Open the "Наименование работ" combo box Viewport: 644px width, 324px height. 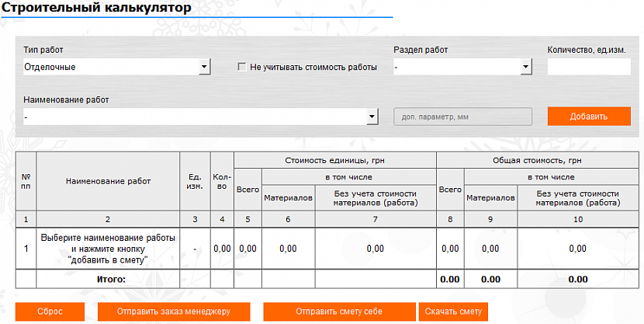[200, 117]
